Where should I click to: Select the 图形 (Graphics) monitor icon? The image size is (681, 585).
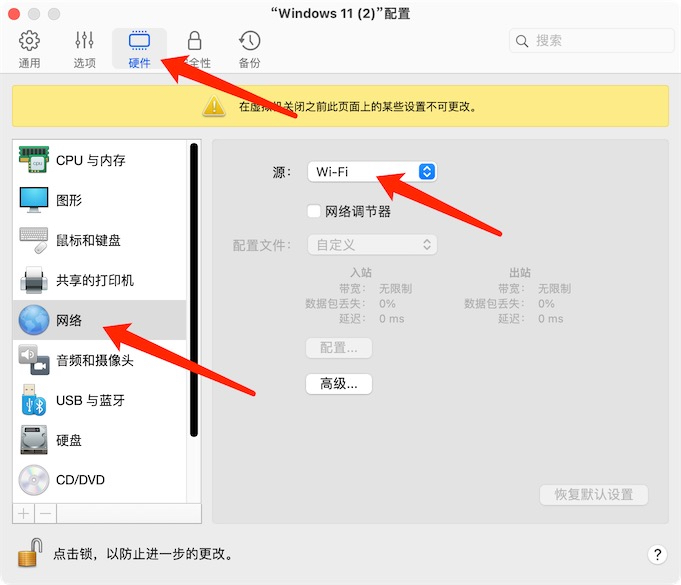[35, 200]
